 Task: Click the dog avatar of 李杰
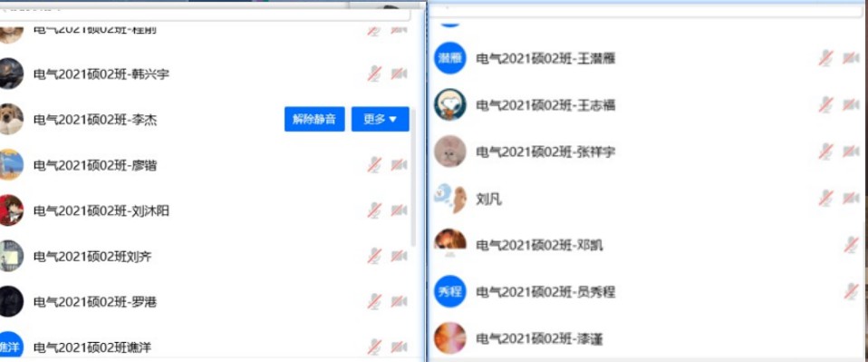coord(11,119)
